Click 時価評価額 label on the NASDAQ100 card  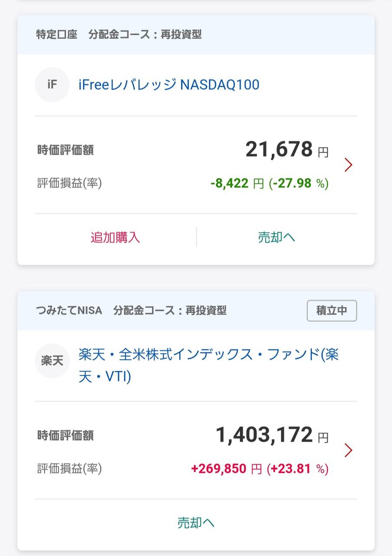[x=66, y=150]
